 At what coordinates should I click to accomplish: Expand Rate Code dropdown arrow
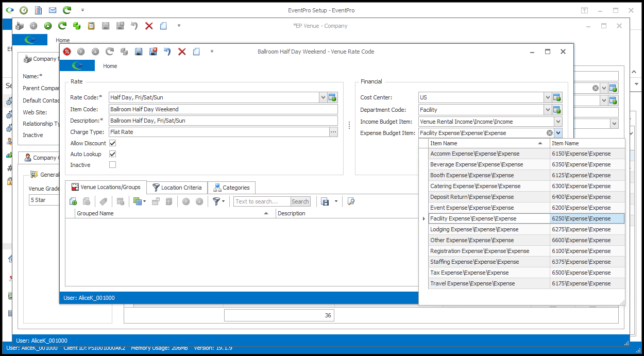click(323, 97)
